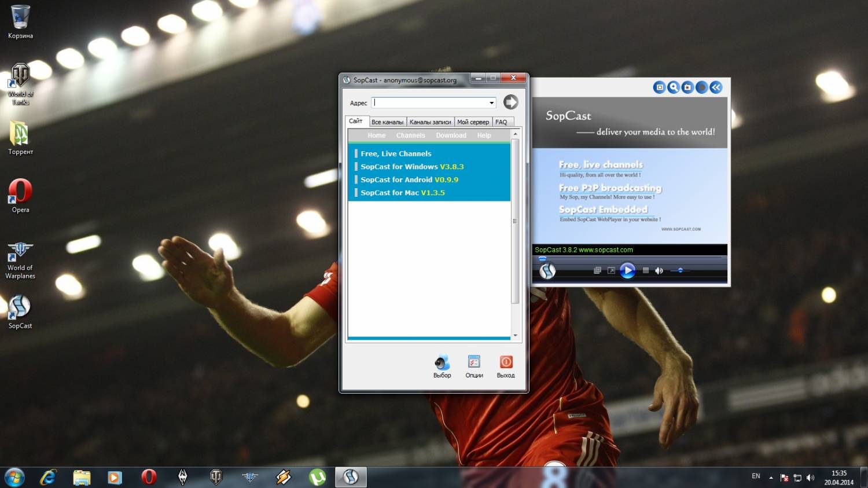Screen dimensions: 868x488
Task: Click the SopCast 3.8.2 www.sopcast.com status text
Action: tap(584, 250)
